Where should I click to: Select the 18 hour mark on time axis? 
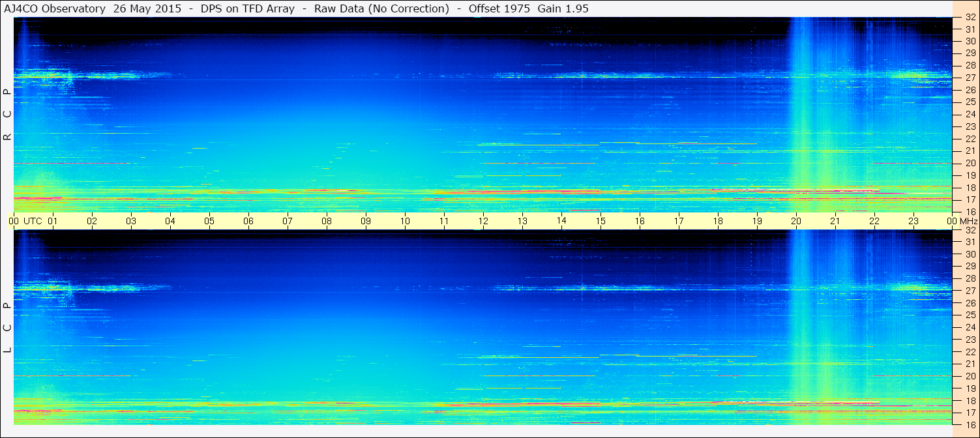coord(718,221)
